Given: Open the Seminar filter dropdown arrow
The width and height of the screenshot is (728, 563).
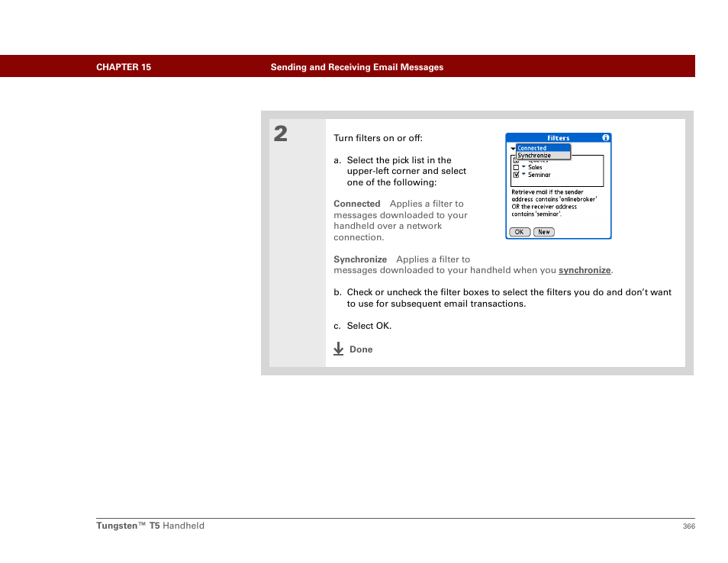Looking at the screenshot, I should (523, 174).
